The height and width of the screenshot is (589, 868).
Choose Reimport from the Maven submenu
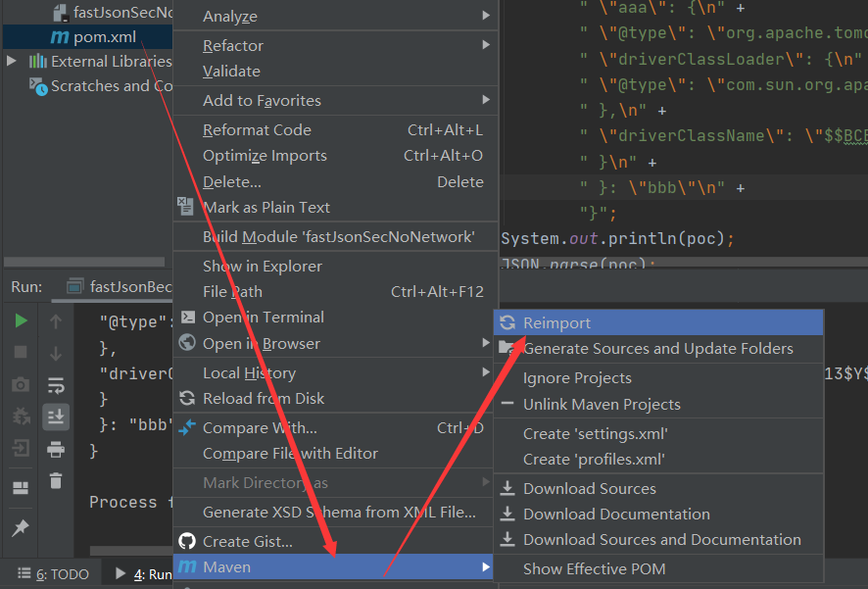(x=556, y=323)
